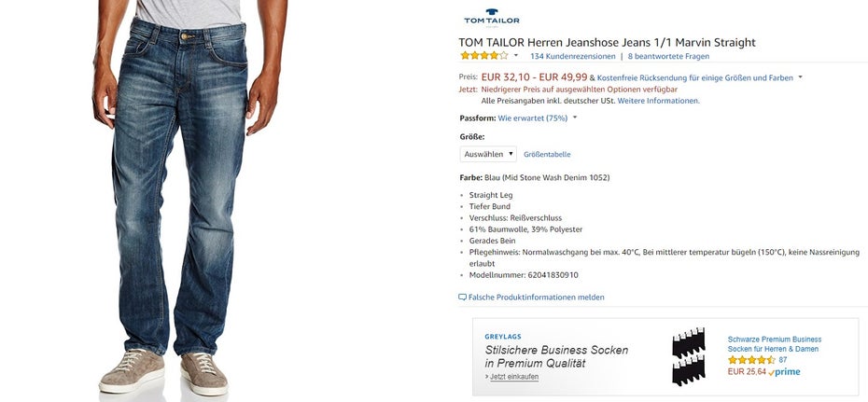
Task: Click 'Falsche Produktinformationen melden' link
Action: pyautogui.click(x=536, y=298)
